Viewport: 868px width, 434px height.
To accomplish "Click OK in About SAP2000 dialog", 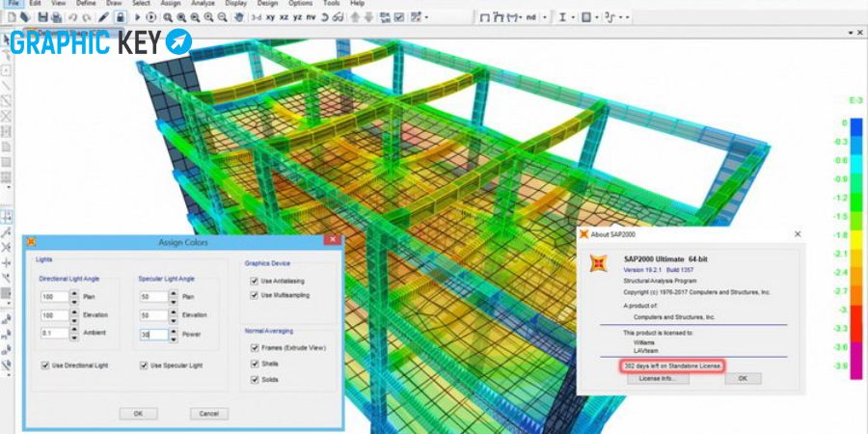I will (x=743, y=379).
